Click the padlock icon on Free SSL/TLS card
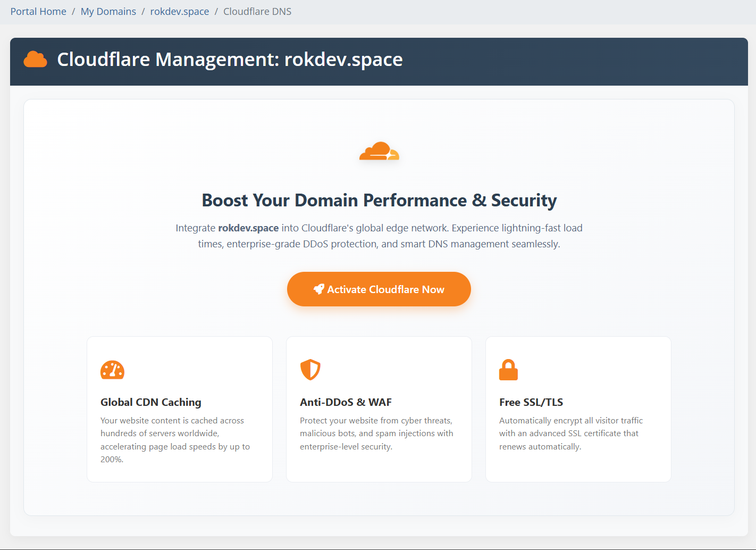The width and height of the screenshot is (756, 550). (x=509, y=370)
